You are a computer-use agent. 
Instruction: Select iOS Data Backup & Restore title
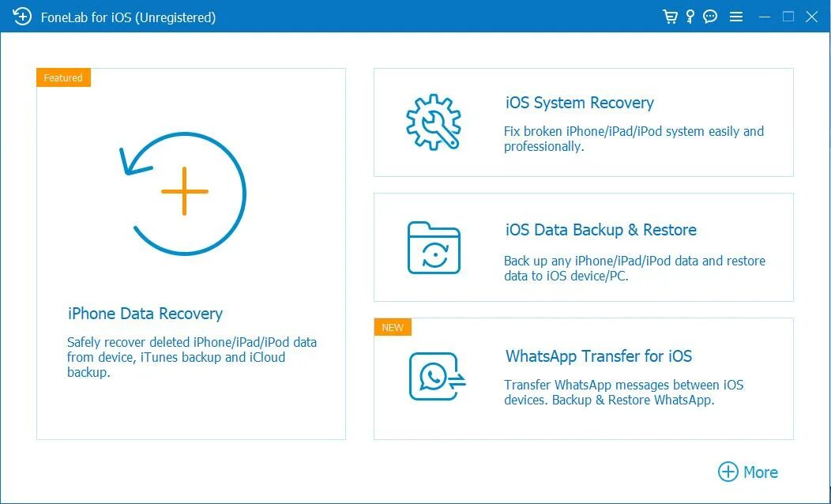click(x=601, y=230)
